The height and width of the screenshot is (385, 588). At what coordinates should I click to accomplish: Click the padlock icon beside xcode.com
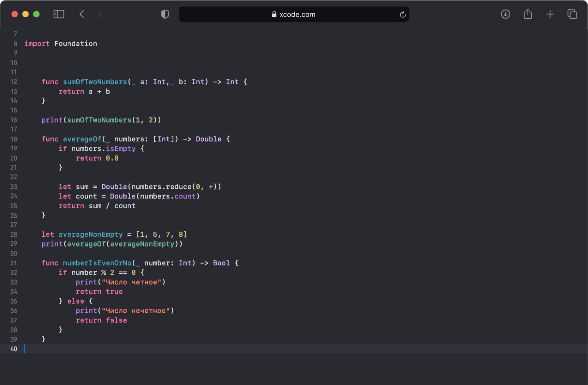(274, 14)
